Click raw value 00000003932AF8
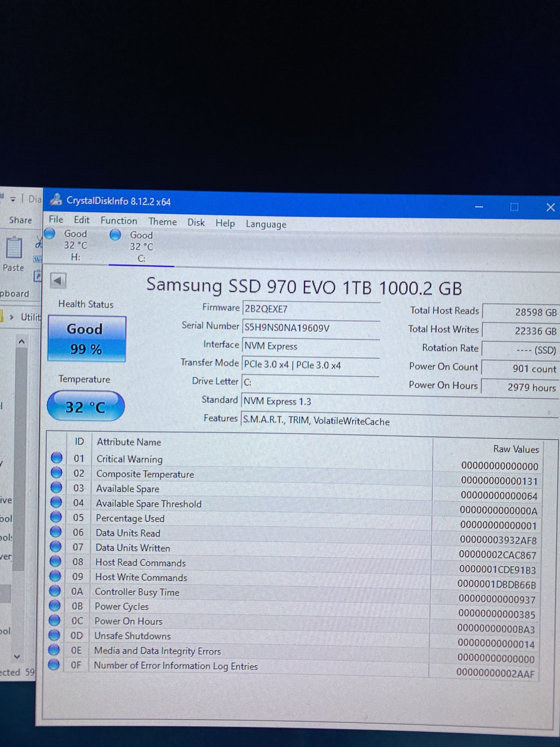 pos(498,540)
